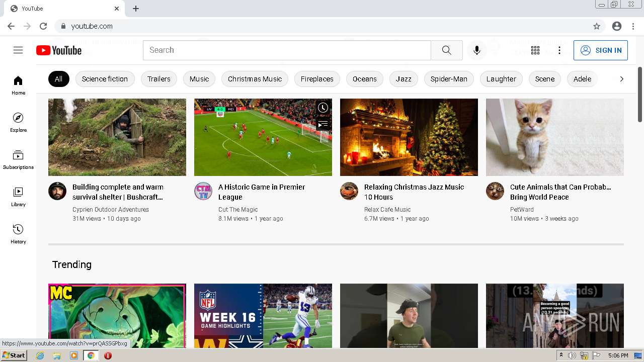Open NFL Week 16 highlights thumbnail
This screenshot has width=644, height=362.
[263, 316]
